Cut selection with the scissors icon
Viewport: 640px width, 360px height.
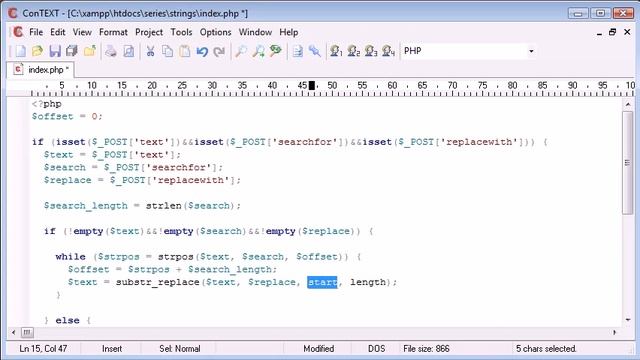click(x=150, y=51)
